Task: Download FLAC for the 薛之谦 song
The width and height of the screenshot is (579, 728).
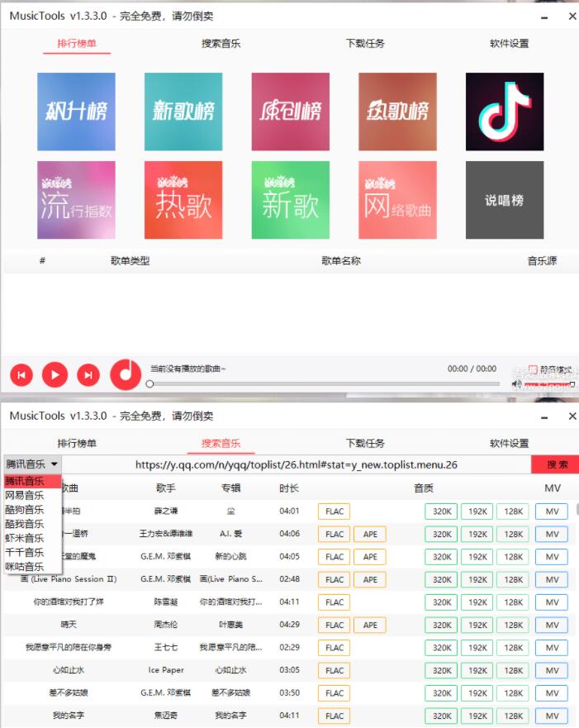Action: pos(334,512)
